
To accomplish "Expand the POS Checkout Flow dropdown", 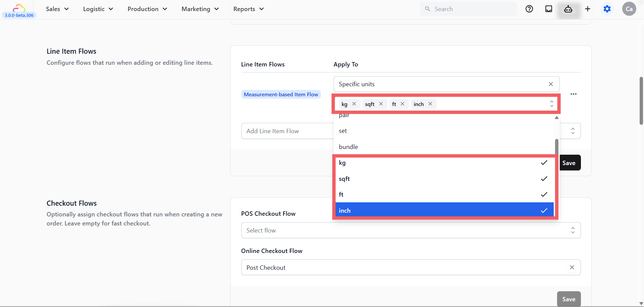I will pyautogui.click(x=410, y=231).
